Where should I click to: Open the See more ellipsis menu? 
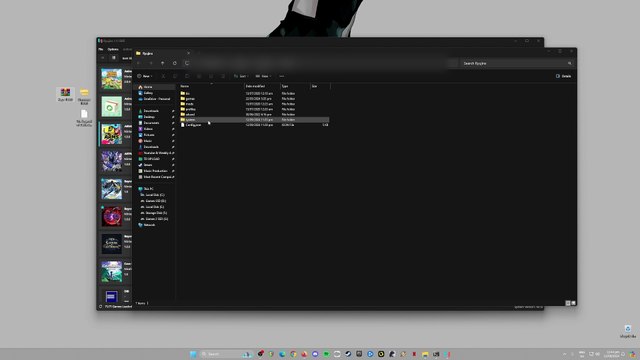282,76
